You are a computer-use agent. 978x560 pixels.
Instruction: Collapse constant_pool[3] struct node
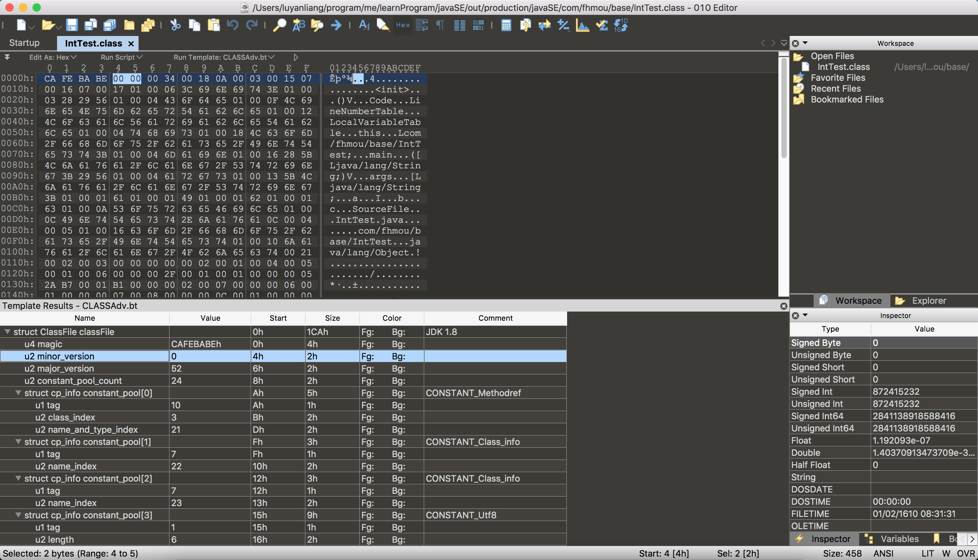point(18,515)
